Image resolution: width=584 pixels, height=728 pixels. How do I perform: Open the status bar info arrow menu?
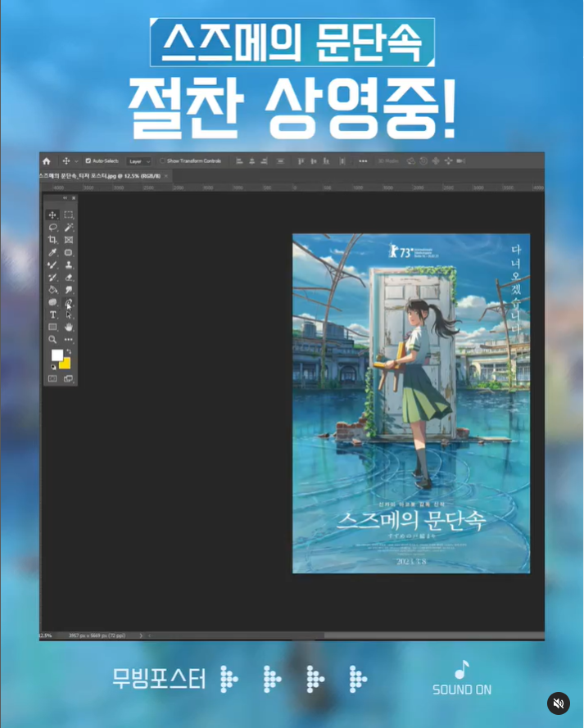(x=141, y=635)
